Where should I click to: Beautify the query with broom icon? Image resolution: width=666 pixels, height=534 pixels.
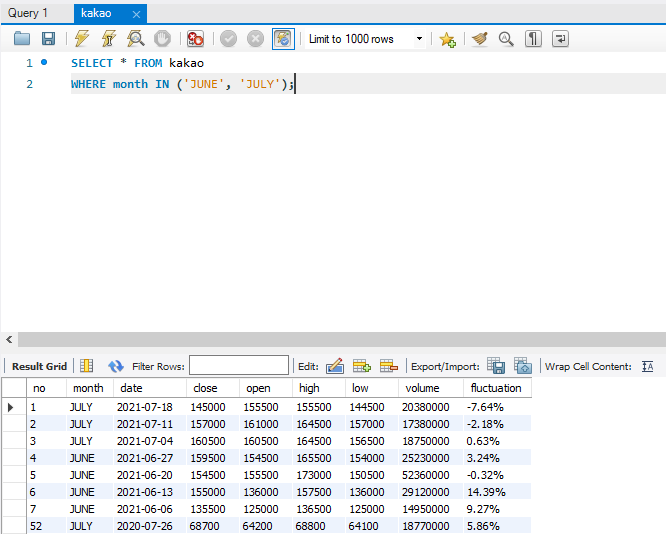coord(480,39)
